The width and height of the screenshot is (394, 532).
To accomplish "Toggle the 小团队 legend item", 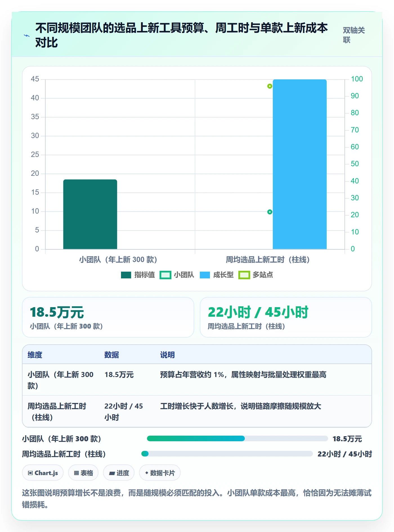I will pos(176,275).
